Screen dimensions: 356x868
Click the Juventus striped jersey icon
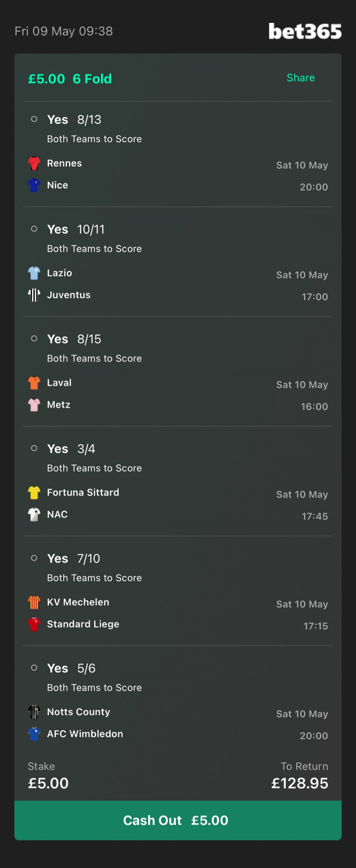(x=34, y=295)
